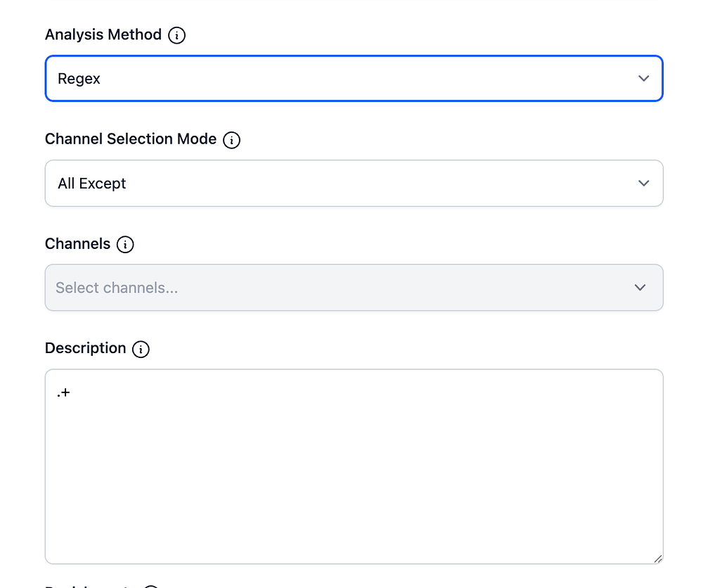The height and width of the screenshot is (588, 703).
Task: Click the "Regex" selected value text
Action: click(x=79, y=79)
